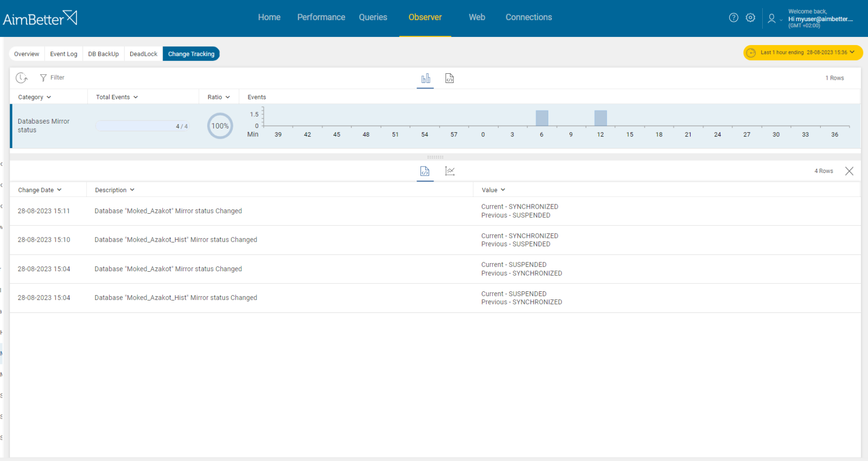Select the Databases Mirror status row

(435, 126)
